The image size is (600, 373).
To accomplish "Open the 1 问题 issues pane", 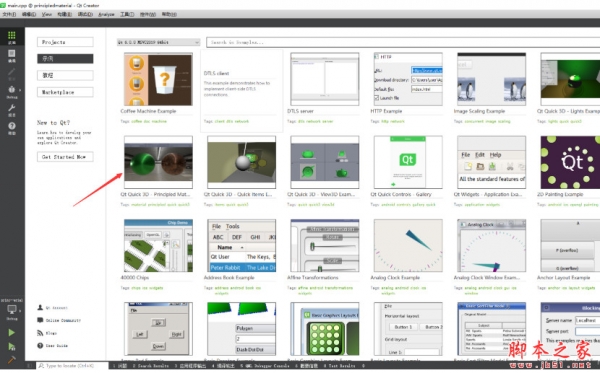I will click(119, 366).
